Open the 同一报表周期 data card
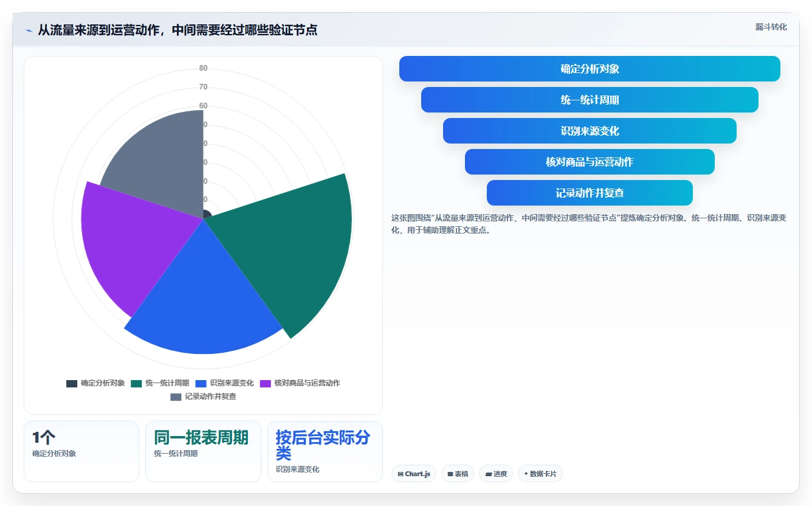Image resolution: width=812 pixels, height=506 pixels. pyautogui.click(x=203, y=451)
